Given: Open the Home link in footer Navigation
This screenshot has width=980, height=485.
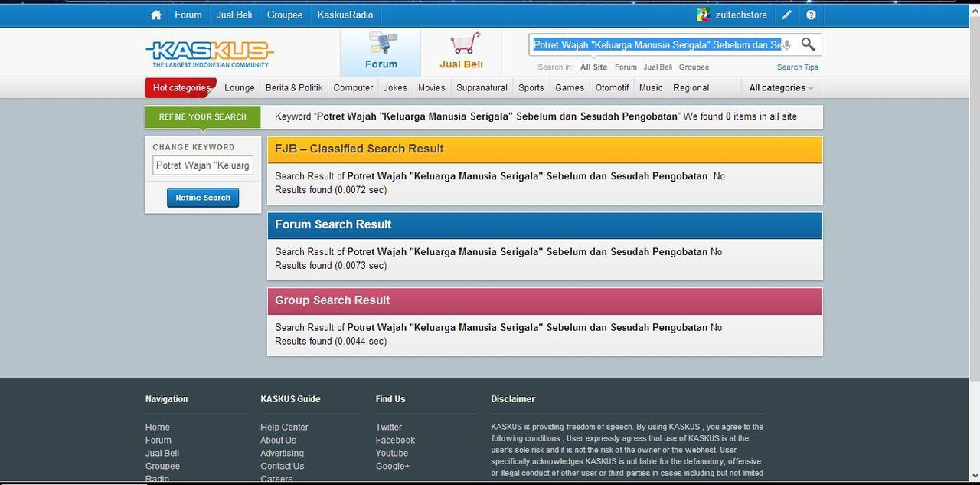Looking at the screenshot, I should coord(158,428).
